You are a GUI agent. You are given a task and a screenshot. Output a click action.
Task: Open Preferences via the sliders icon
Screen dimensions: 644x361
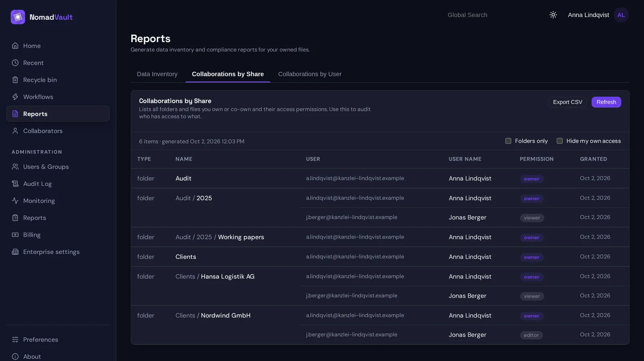(x=15, y=340)
